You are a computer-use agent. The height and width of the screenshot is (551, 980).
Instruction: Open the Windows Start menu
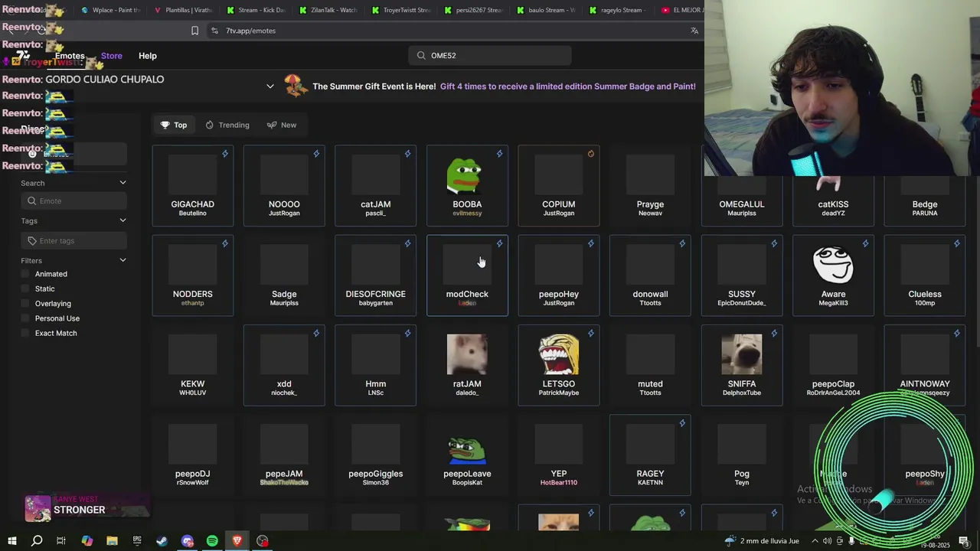(x=11, y=541)
